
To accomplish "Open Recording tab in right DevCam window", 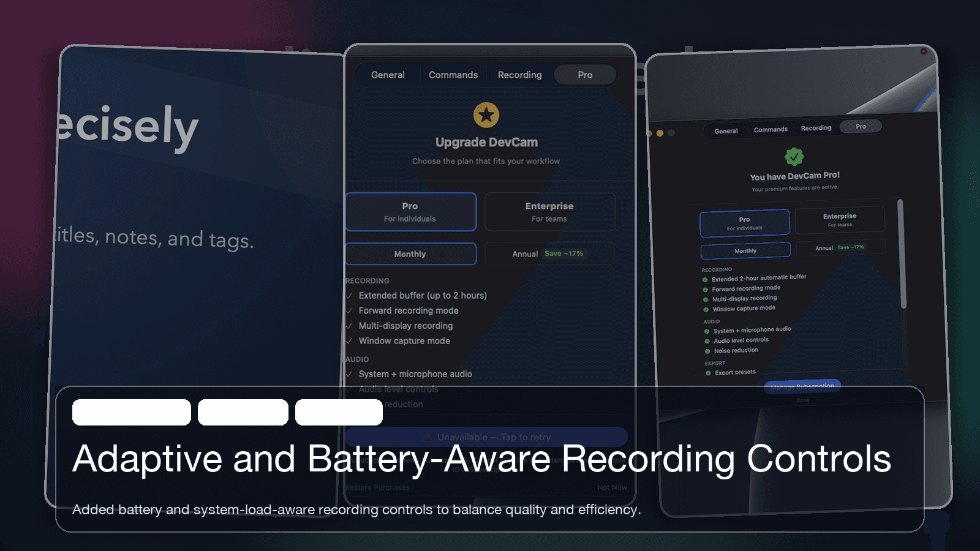I will point(816,128).
